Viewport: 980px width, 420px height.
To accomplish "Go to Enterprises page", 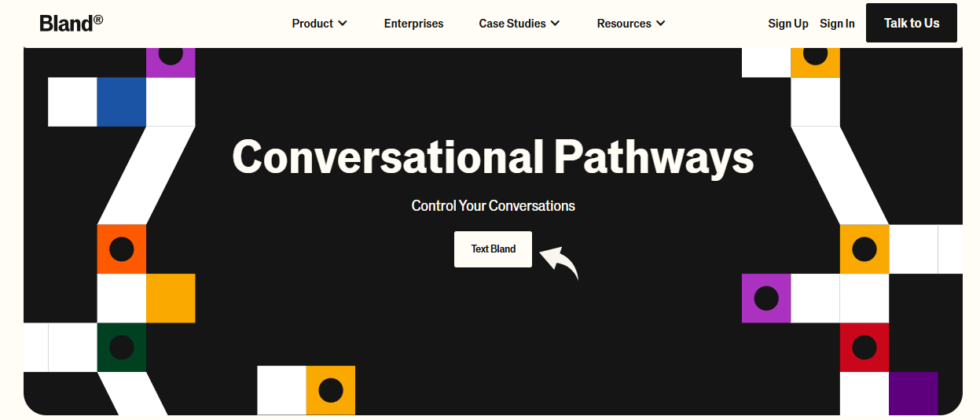I will pos(414,24).
